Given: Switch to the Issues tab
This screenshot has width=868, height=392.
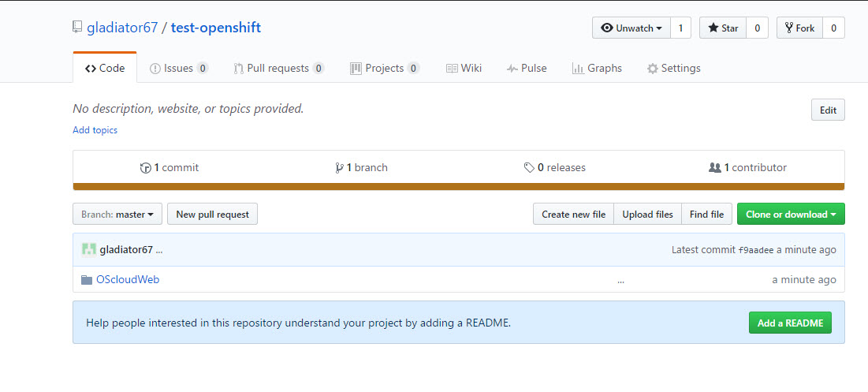Looking at the screenshot, I should [178, 68].
